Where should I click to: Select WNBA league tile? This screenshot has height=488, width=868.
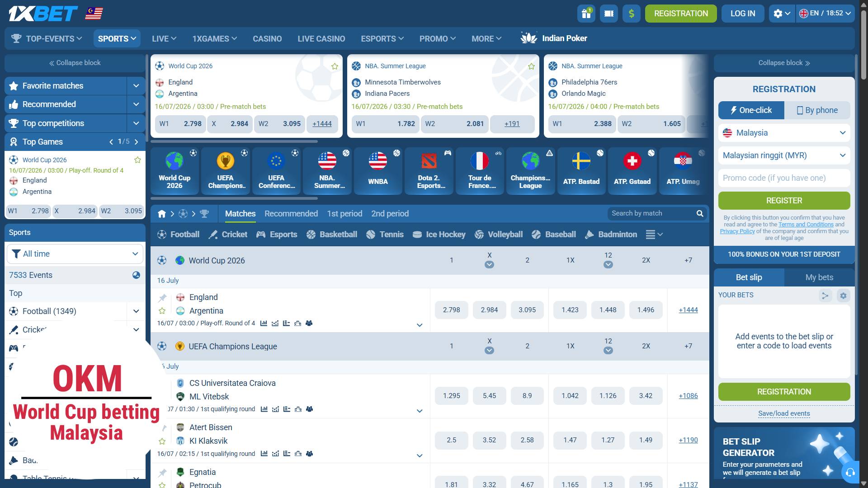click(x=378, y=171)
